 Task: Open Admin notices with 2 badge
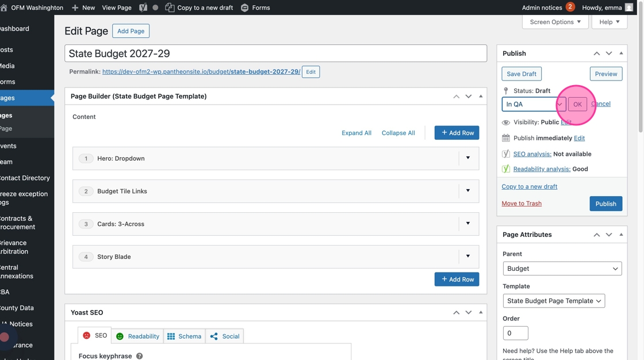pos(548,7)
